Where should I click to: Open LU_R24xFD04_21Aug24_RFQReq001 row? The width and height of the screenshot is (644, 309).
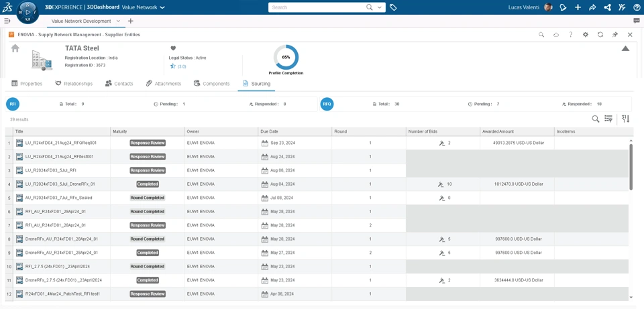click(x=61, y=143)
